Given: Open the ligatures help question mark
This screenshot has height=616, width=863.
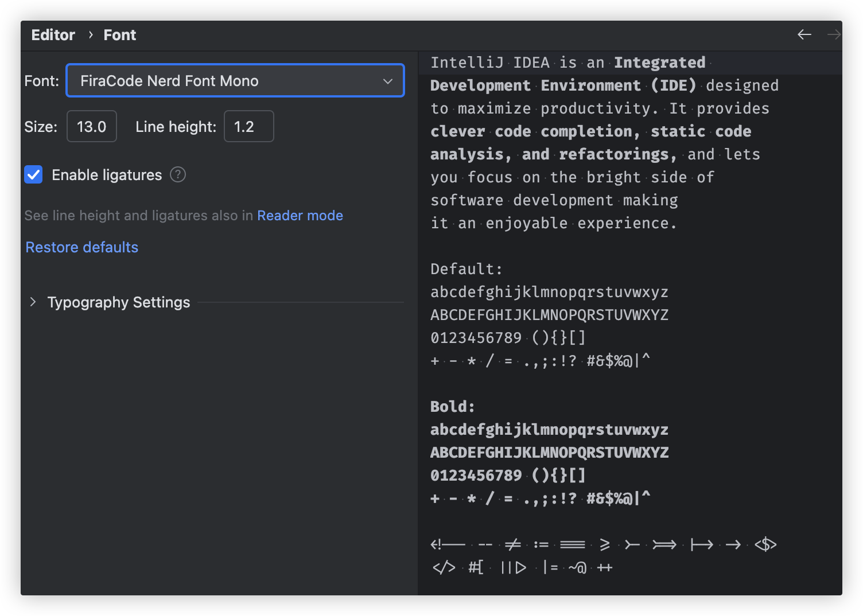Looking at the screenshot, I should point(178,174).
